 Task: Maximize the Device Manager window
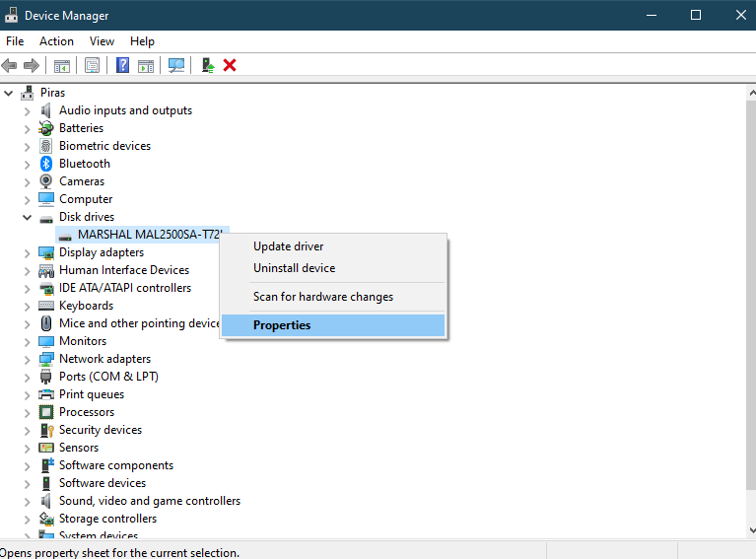point(696,15)
